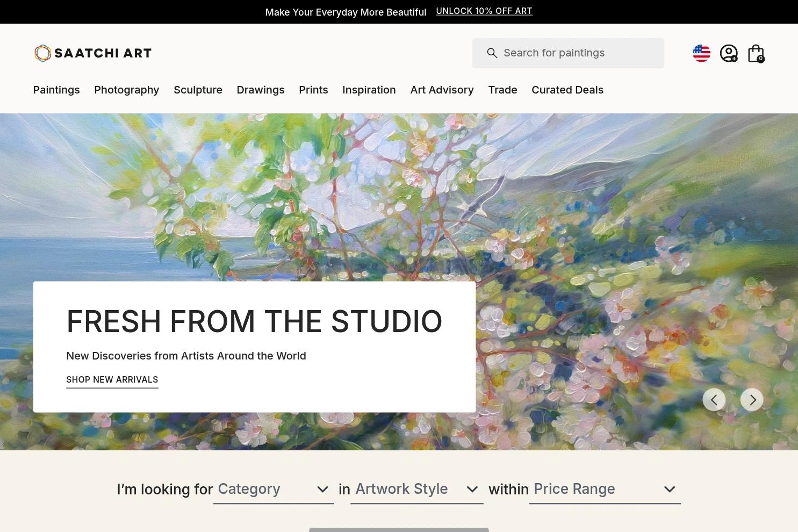
Task: Open the Sculpture menu
Action: 198,90
